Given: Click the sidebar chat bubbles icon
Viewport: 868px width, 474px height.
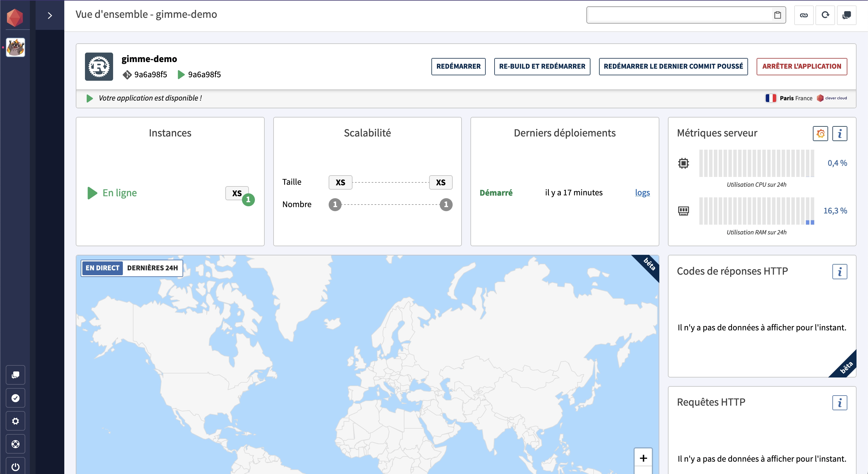Looking at the screenshot, I should coord(15,375).
